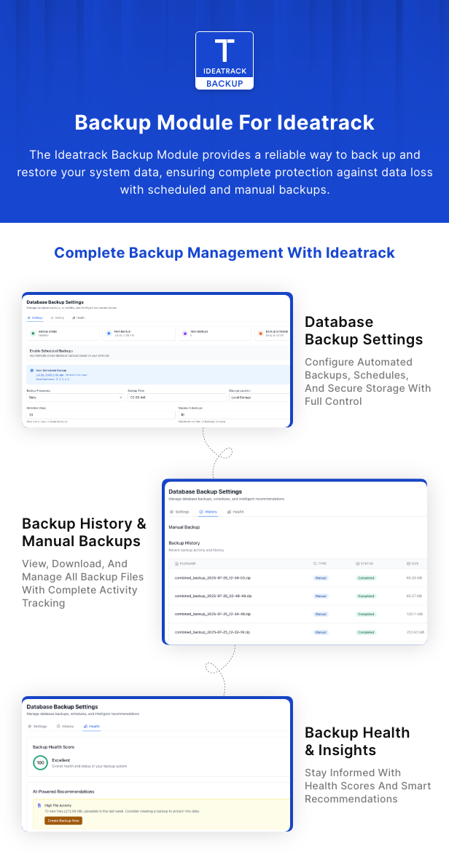
Task: Click the green Backup Status icon
Action: click(33, 334)
